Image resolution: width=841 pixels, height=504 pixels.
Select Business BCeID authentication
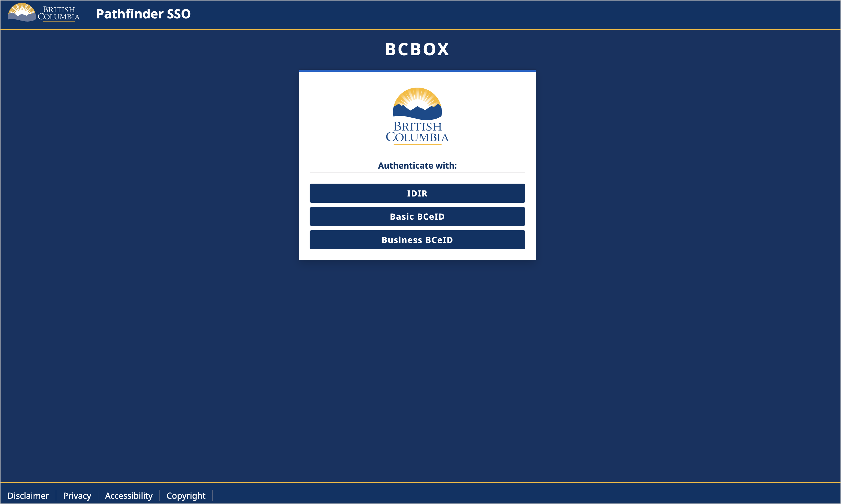click(x=417, y=240)
